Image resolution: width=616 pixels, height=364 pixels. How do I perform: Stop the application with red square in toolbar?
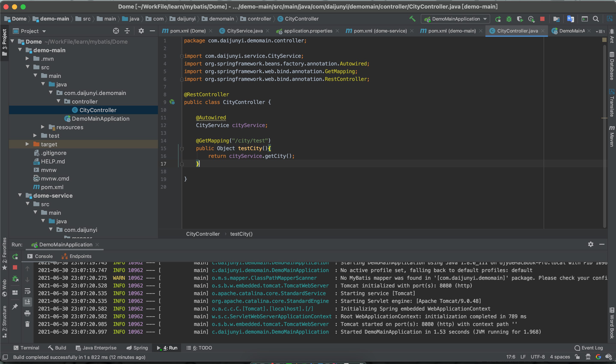542,19
